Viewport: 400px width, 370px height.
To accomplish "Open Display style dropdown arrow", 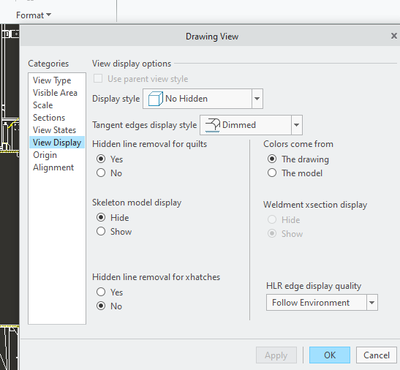I will point(257,99).
